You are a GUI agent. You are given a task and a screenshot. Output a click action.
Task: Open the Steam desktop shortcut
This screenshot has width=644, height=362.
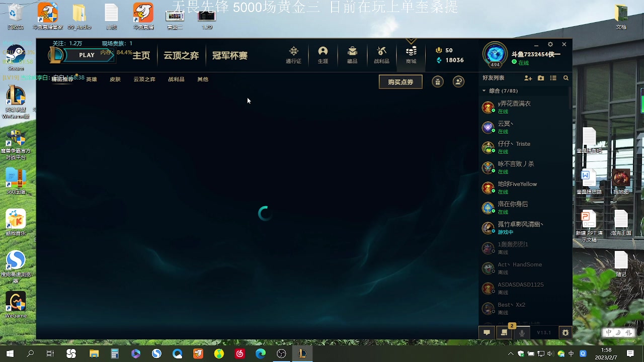16,58
